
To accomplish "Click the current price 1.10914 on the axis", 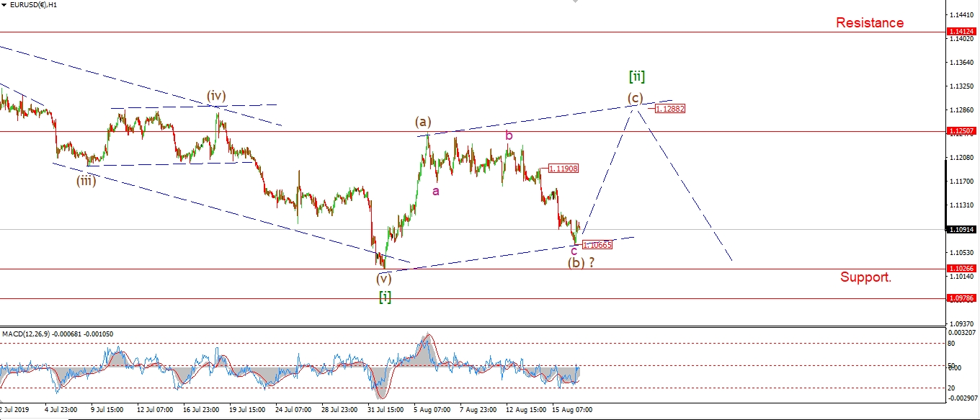I will pos(962,229).
